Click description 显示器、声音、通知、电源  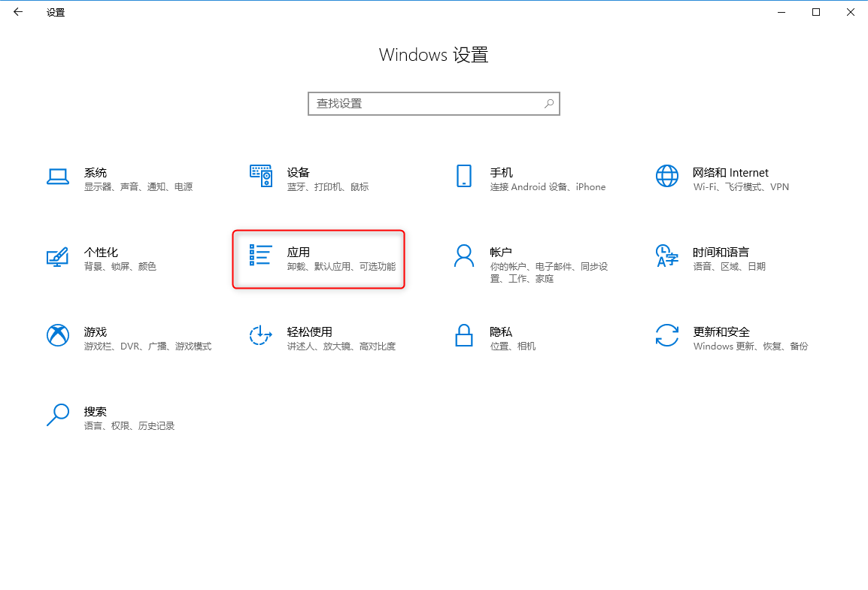[x=138, y=187]
